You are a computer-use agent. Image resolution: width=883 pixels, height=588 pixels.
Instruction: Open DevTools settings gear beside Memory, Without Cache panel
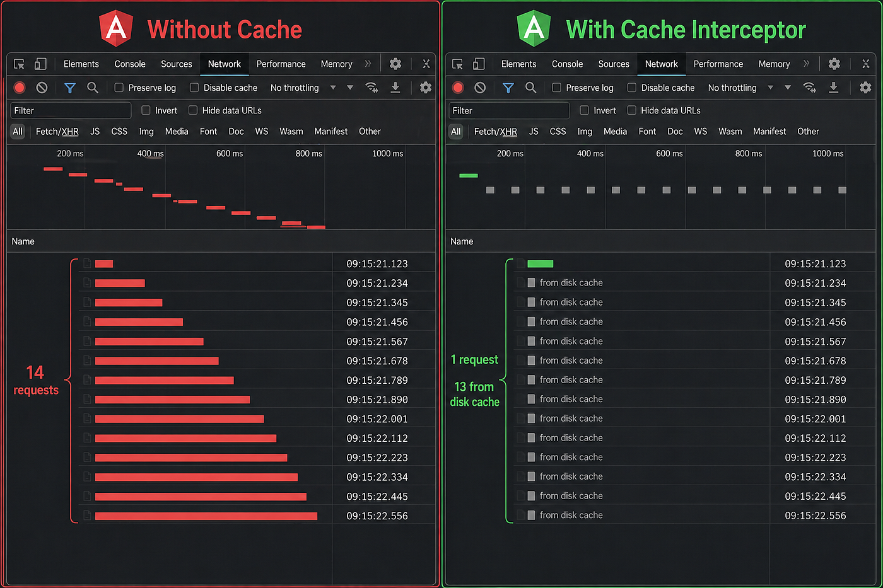(395, 64)
